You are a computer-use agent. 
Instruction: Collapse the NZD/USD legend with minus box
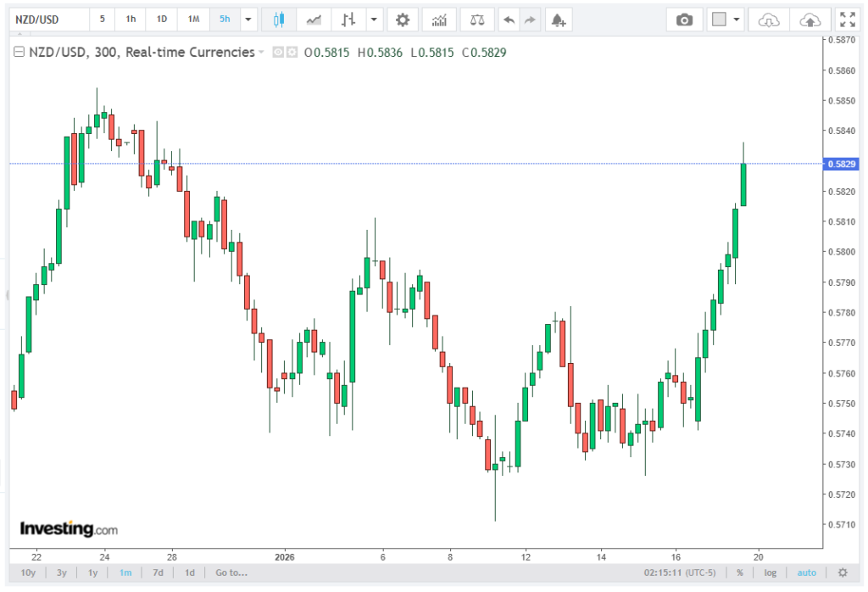pyautogui.click(x=19, y=53)
